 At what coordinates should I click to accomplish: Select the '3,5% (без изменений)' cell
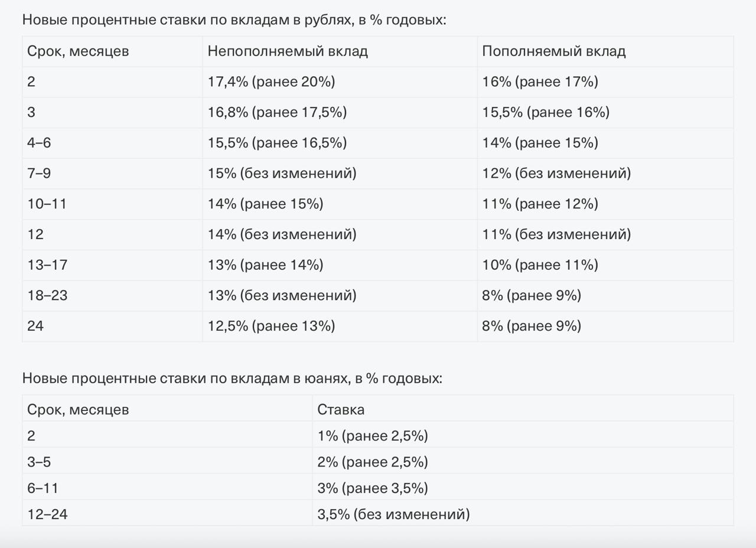tap(393, 514)
